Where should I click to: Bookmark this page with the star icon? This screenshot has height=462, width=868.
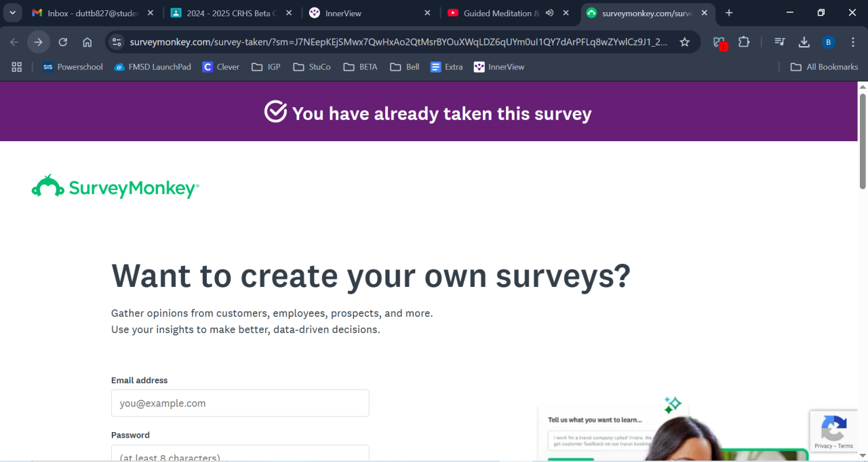(685, 42)
